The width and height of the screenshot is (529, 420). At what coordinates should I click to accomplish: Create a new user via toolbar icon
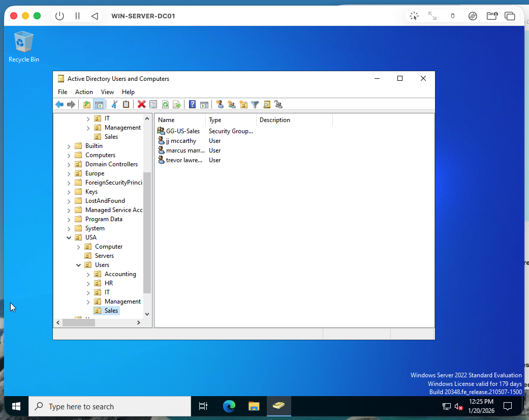pos(220,104)
